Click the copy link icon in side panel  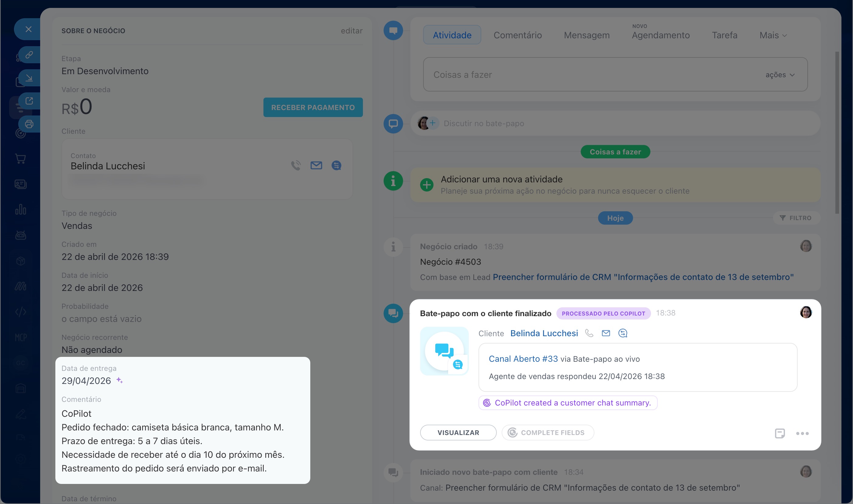[29, 55]
